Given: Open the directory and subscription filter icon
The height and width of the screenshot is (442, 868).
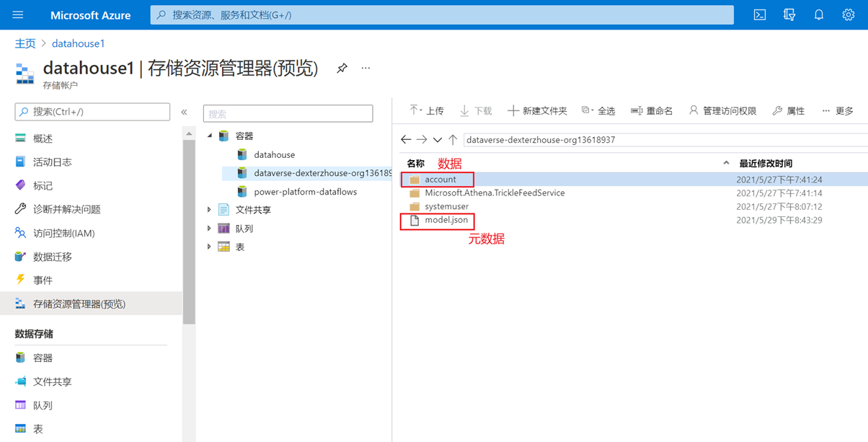Looking at the screenshot, I should tap(789, 14).
